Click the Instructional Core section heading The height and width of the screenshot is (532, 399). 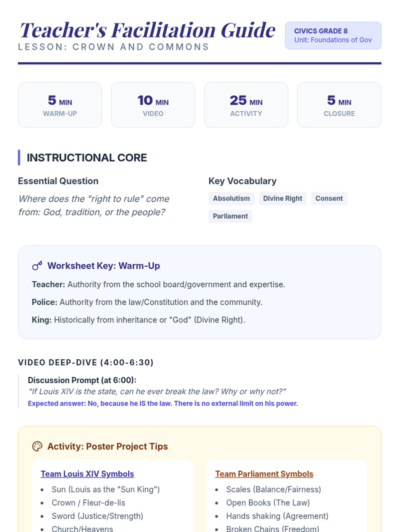[87, 158]
